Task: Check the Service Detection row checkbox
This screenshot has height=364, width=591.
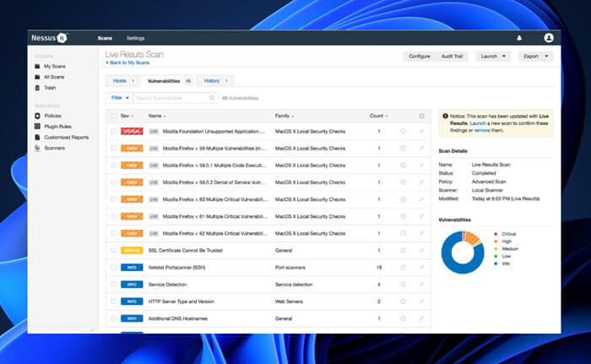Action: 113,285
